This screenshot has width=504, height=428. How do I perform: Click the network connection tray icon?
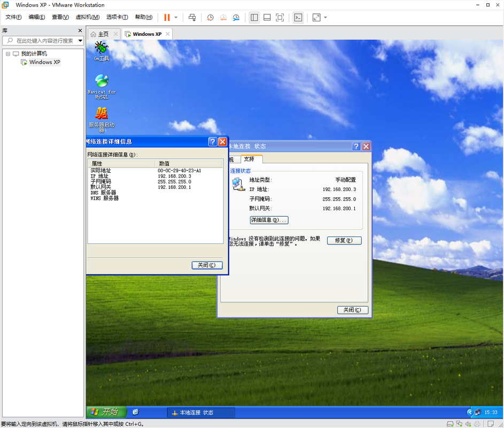478,412
